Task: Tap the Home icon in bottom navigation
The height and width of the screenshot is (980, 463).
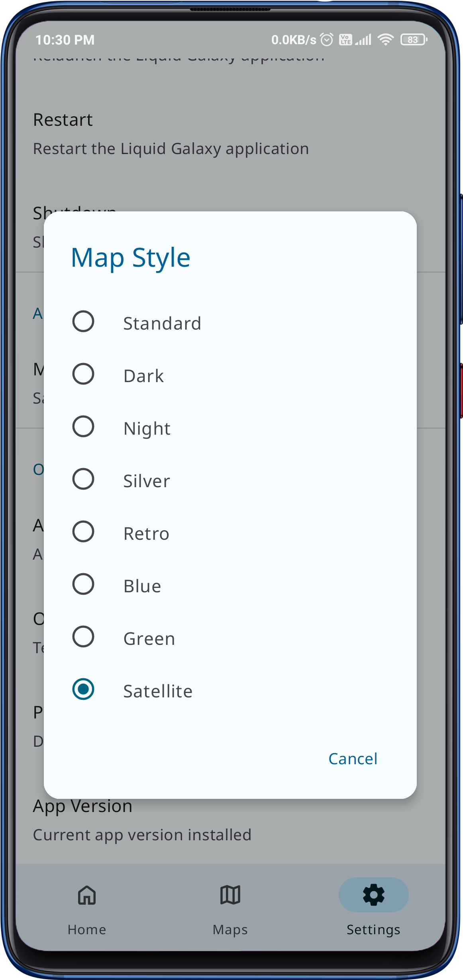Action: (x=87, y=896)
